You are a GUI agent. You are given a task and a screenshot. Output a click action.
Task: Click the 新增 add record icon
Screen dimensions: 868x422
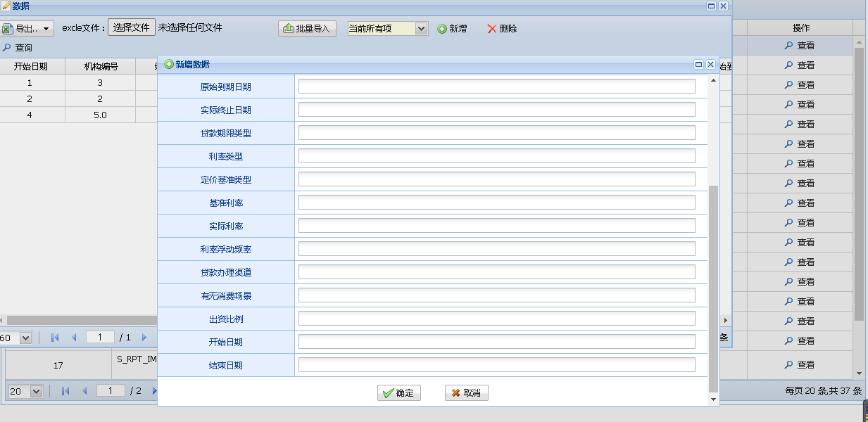point(442,29)
